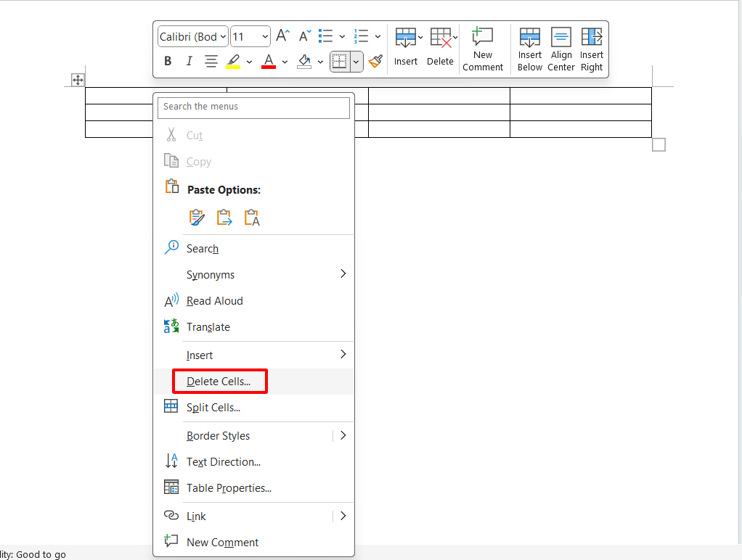
Task: Click the Search the menus field
Action: point(253,107)
